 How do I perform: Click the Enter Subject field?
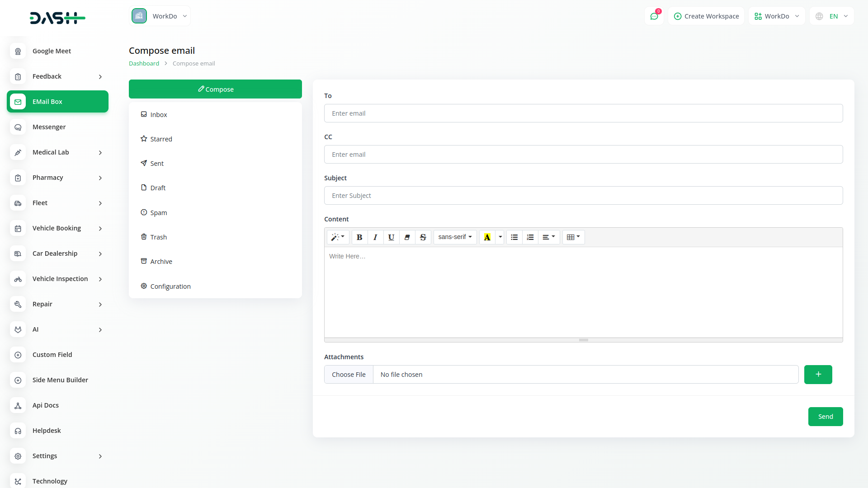583,196
